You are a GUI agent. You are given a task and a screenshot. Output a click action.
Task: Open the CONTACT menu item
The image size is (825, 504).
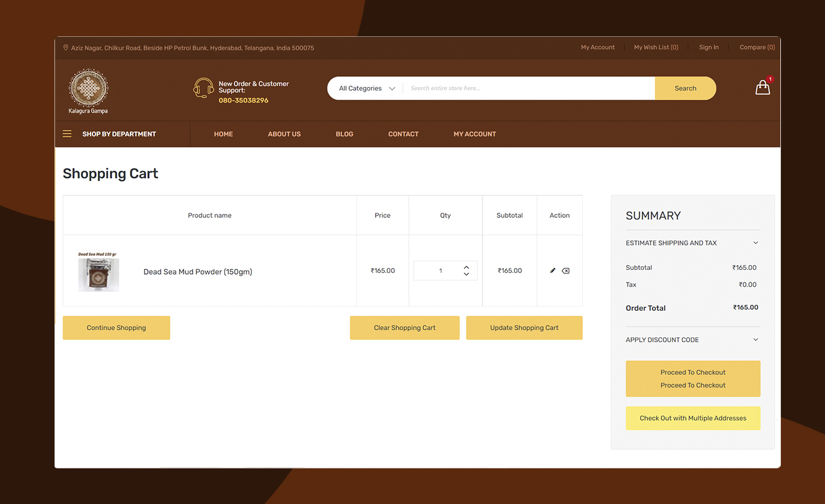pyautogui.click(x=403, y=134)
